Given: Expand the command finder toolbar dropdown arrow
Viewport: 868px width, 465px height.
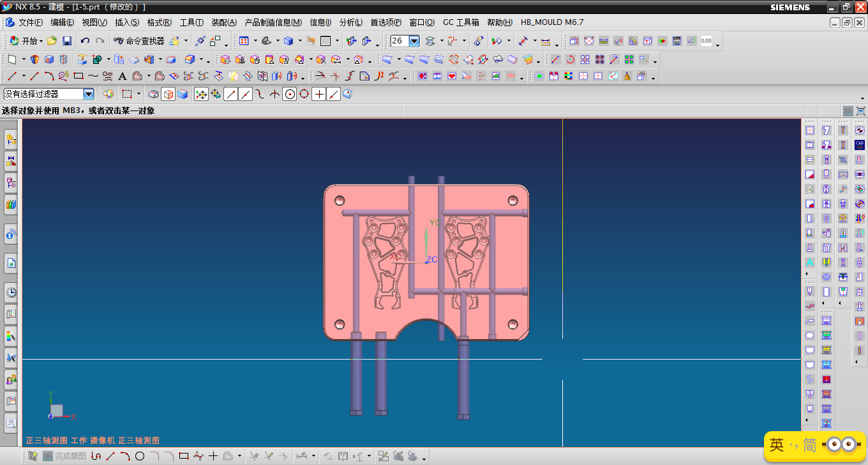Looking at the screenshot, I should click(x=186, y=41).
